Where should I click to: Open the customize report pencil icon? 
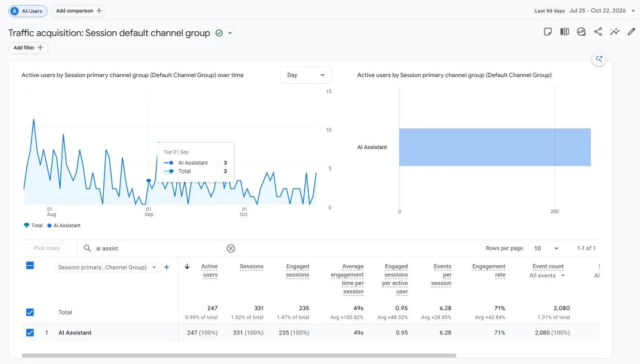pos(632,32)
